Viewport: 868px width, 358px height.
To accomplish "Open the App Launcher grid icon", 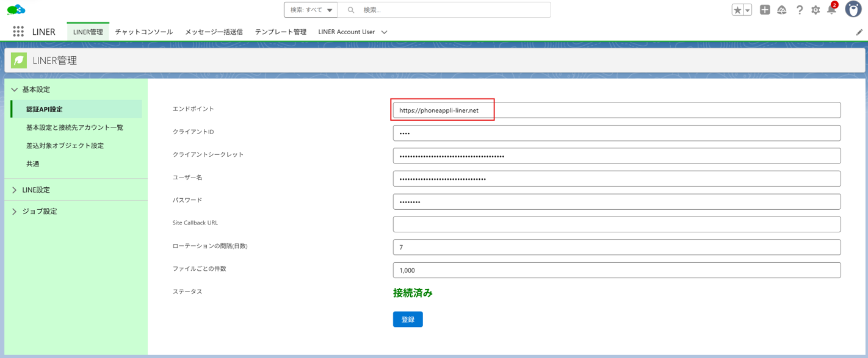I will [x=18, y=32].
